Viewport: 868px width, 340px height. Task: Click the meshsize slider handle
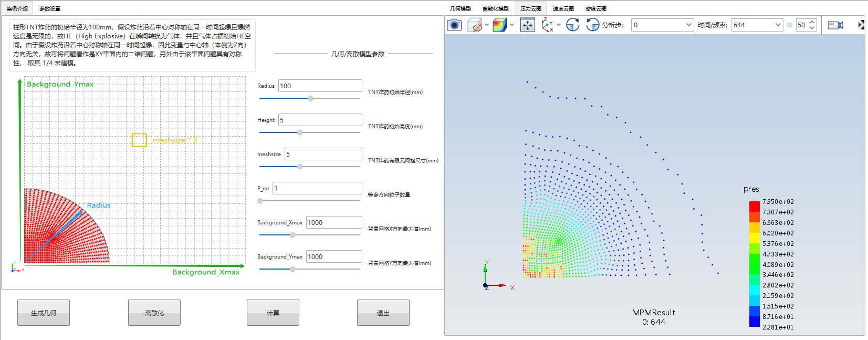300,167
